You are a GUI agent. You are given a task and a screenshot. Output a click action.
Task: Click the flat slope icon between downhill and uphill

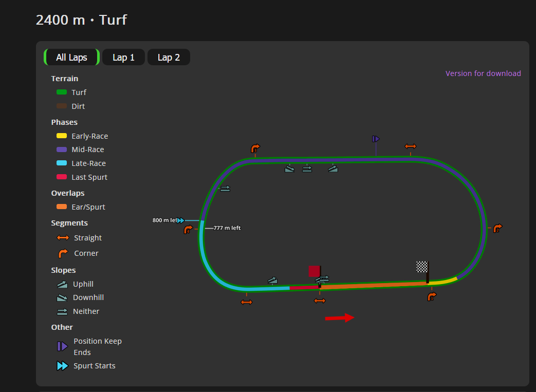[x=307, y=169]
